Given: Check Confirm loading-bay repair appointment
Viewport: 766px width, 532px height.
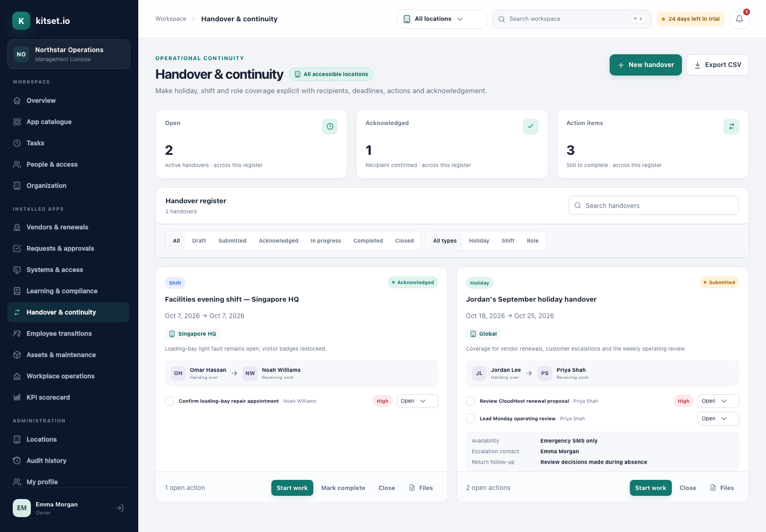Looking at the screenshot, I should click(170, 401).
